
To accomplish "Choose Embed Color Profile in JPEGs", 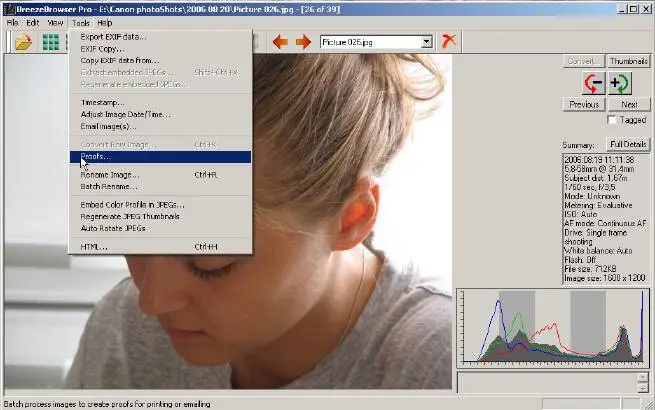I will [160, 205].
